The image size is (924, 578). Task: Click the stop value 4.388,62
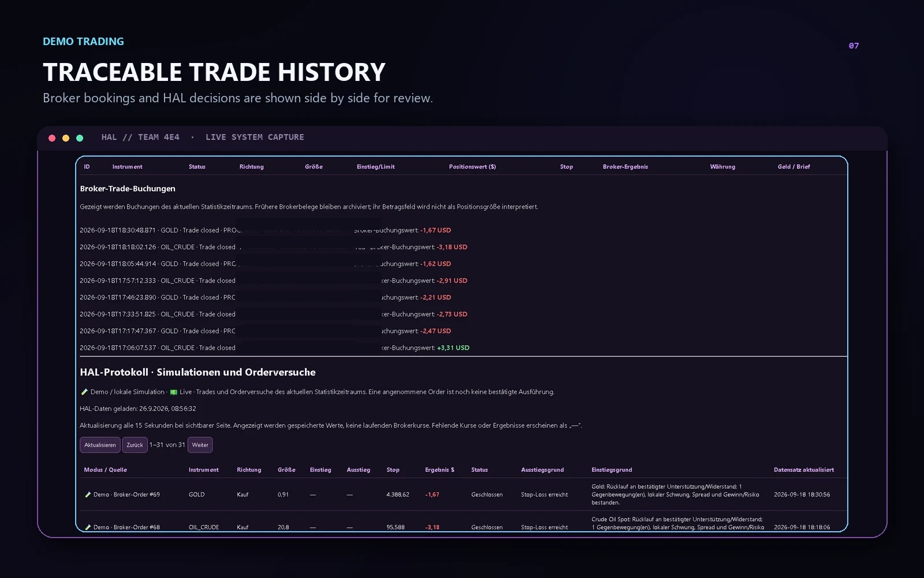[x=398, y=495]
